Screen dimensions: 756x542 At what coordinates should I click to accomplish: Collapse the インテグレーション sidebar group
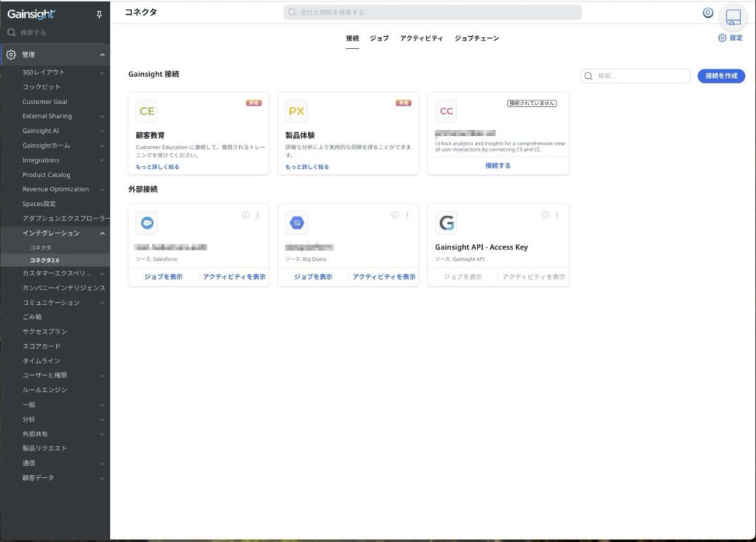102,233
